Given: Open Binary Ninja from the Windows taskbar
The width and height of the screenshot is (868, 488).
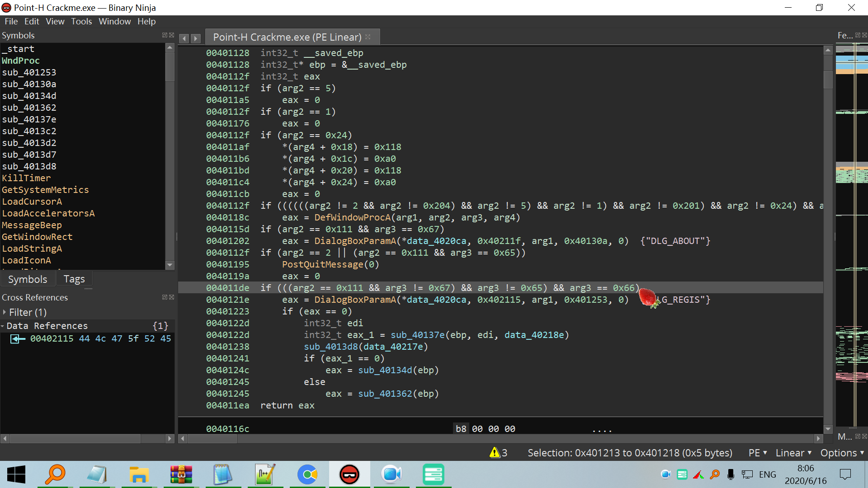Looking at the screenshot, I should pos(349,474).
